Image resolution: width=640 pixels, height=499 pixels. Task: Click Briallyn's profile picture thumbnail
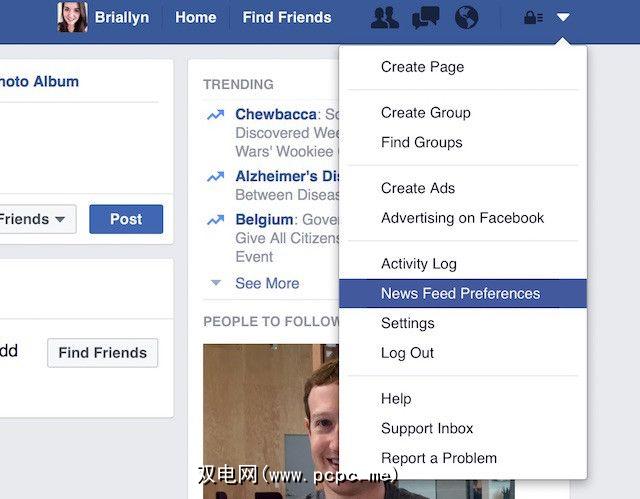tap(72, 17)
